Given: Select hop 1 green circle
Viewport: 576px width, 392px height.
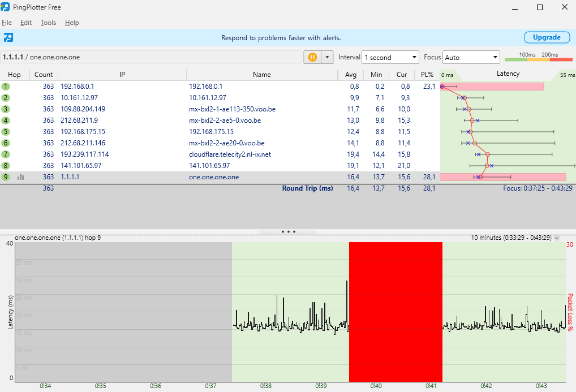Looking at the screenshot, I should (x=6, y=87).
